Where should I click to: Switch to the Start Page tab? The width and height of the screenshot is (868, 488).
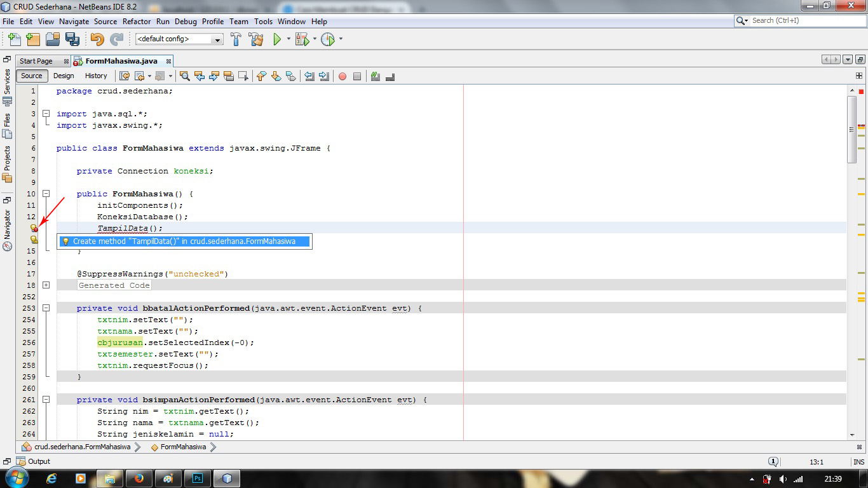[x=36, y=61]
